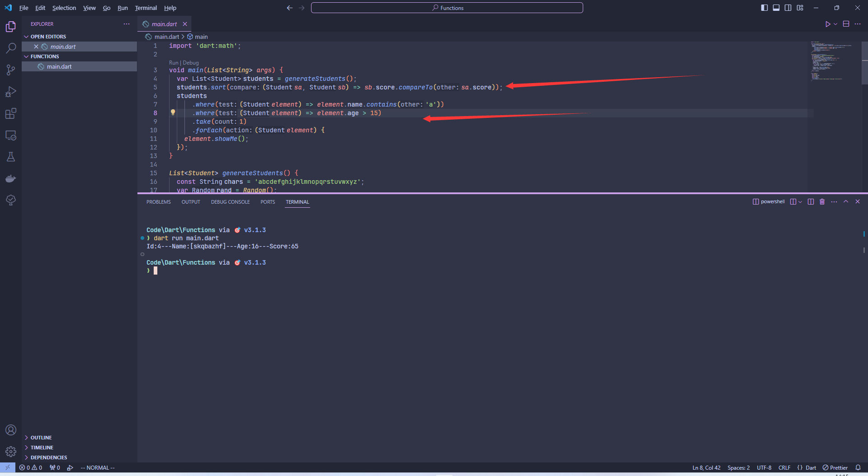
Task: Open the Extensions view icon
Action: (x=11, y=113)
